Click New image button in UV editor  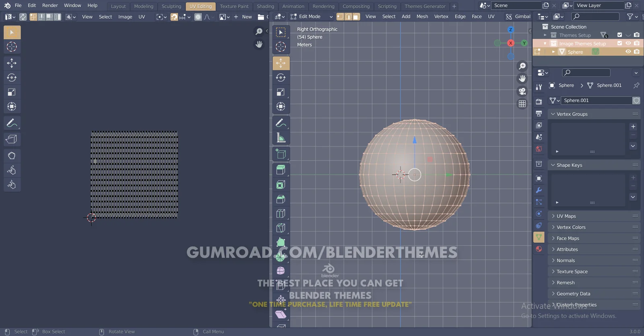[243, 17]
